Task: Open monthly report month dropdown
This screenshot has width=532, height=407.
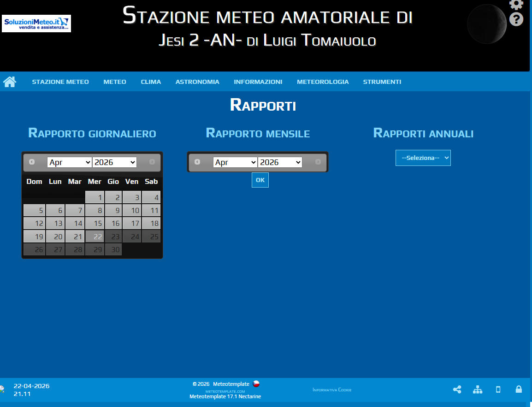Action: [x=235, y=162]
